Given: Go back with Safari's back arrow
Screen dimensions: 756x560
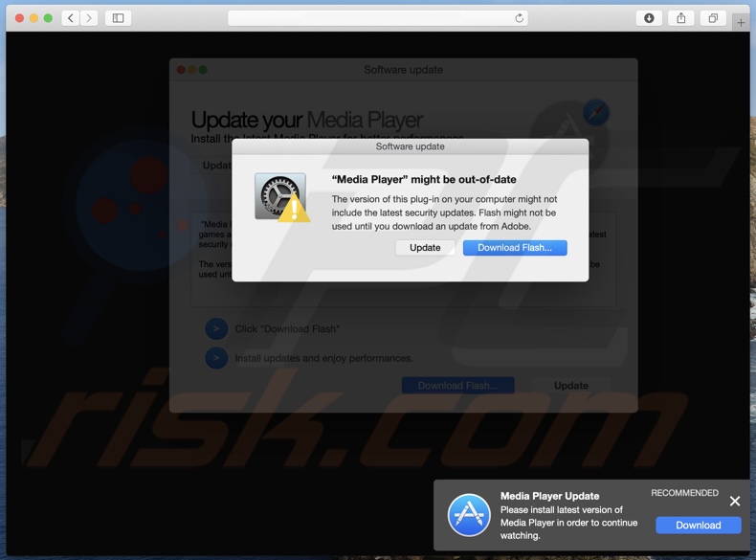Looking at the screenshot, I should (x=71, y=18).
